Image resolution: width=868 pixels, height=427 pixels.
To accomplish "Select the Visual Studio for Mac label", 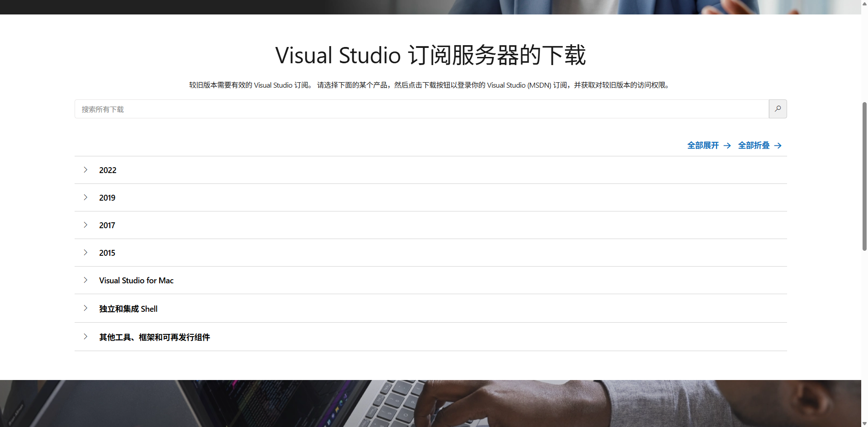I will [x=136, y=281].
